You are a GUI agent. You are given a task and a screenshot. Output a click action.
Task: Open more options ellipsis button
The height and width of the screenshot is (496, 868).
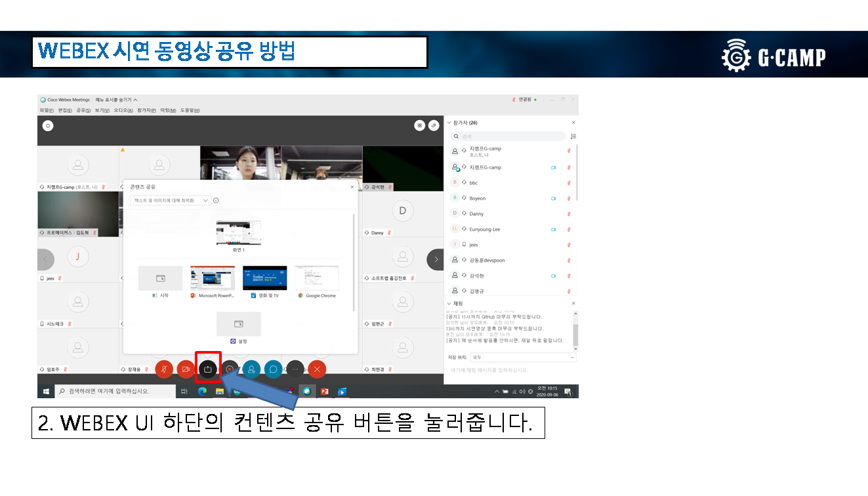pos(295,369)
